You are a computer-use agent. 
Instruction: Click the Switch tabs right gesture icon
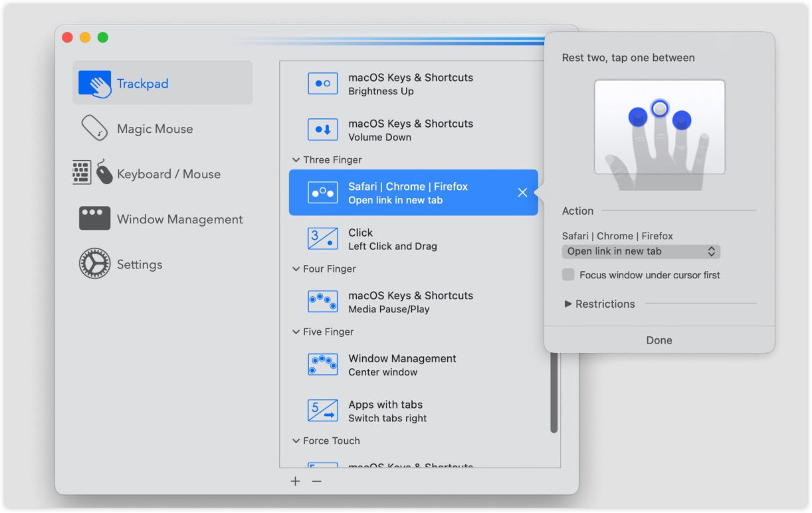point(323,411)
